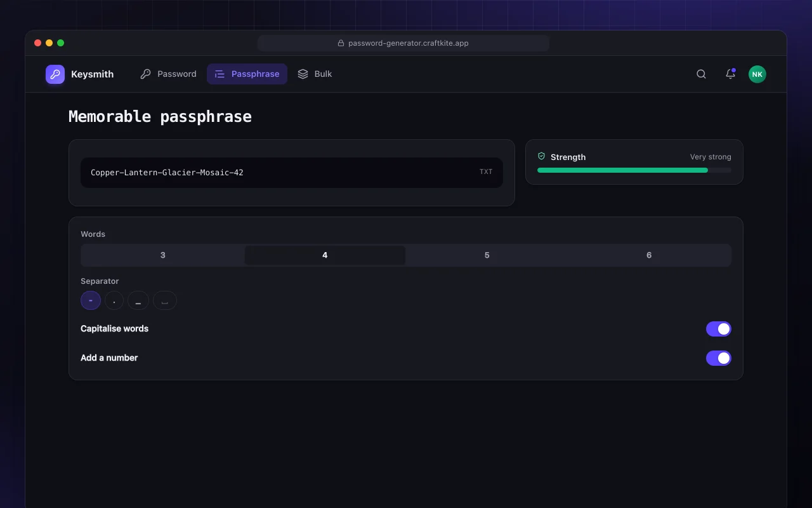The image size is (812, 508).
Task: Switch to the Passphrase tab
Action: coord(247,74)
